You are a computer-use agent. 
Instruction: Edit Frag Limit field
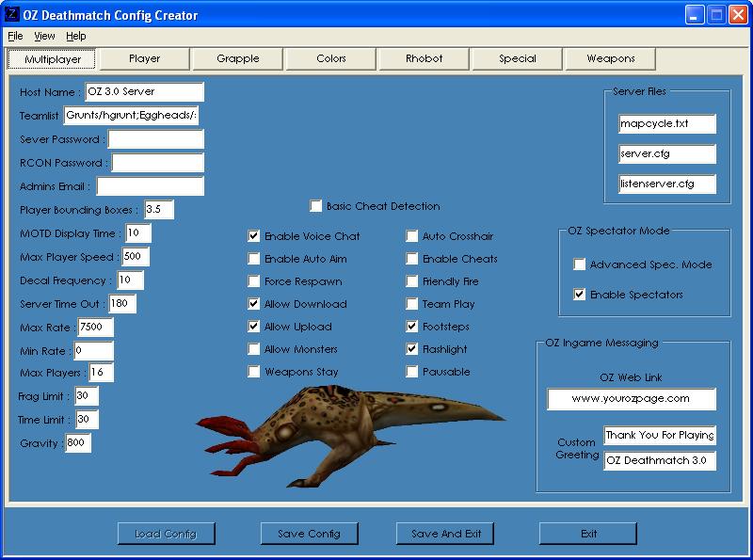87,395
